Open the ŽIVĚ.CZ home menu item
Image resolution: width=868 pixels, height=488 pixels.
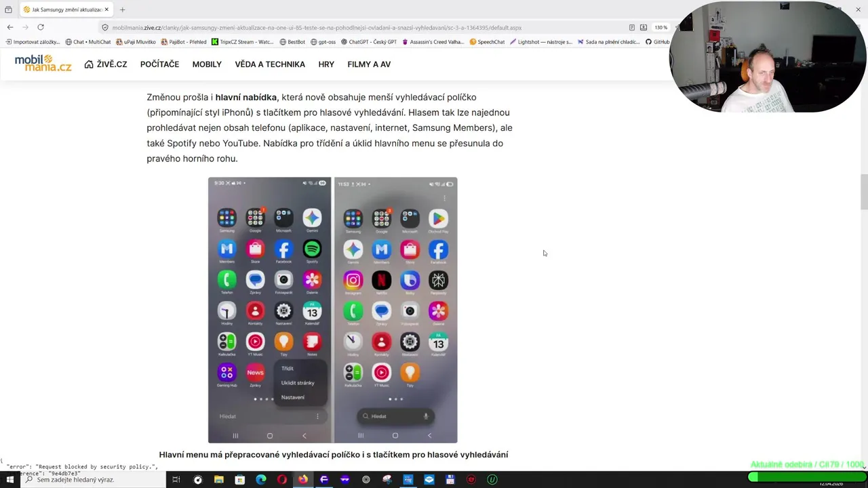coord(106,64)
